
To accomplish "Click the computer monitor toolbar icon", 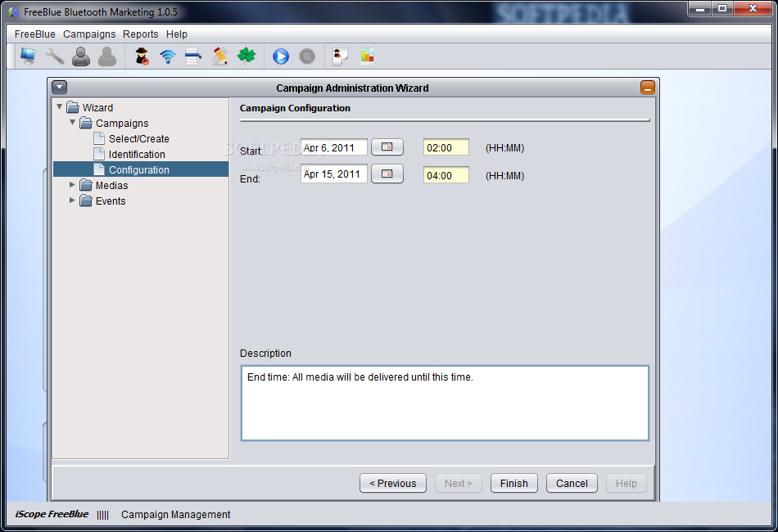I will coord(29,56).
